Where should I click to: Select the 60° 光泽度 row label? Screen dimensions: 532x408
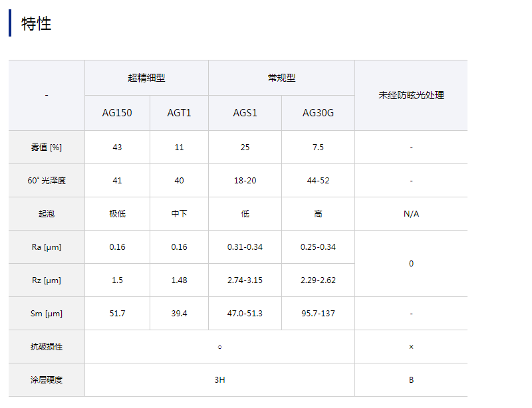47,181
